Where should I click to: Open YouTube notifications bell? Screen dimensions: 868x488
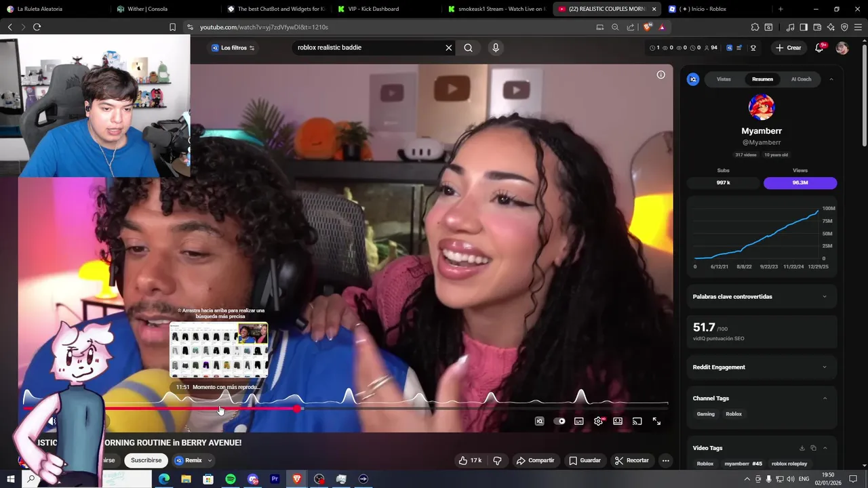click(819, 47)
